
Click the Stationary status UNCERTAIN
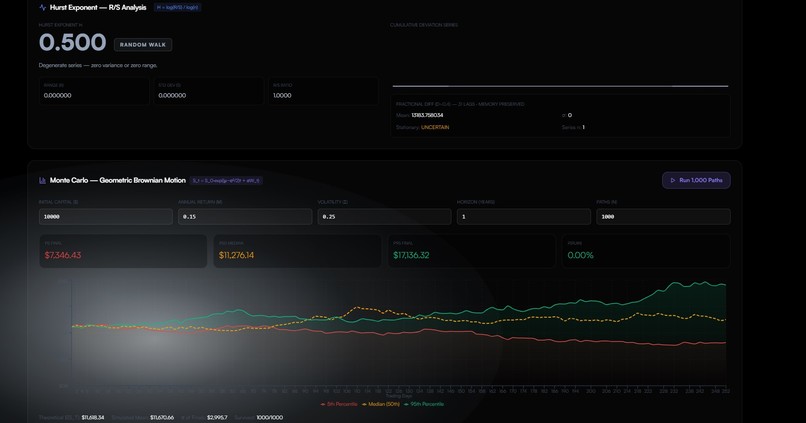(x=435, y=127)
